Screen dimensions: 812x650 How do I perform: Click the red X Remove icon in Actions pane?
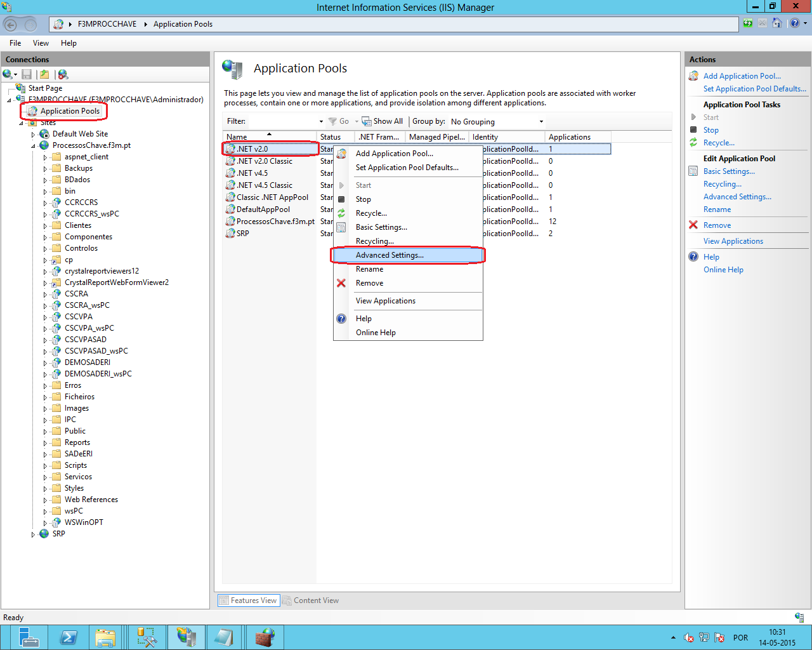[x=693, y=225]
